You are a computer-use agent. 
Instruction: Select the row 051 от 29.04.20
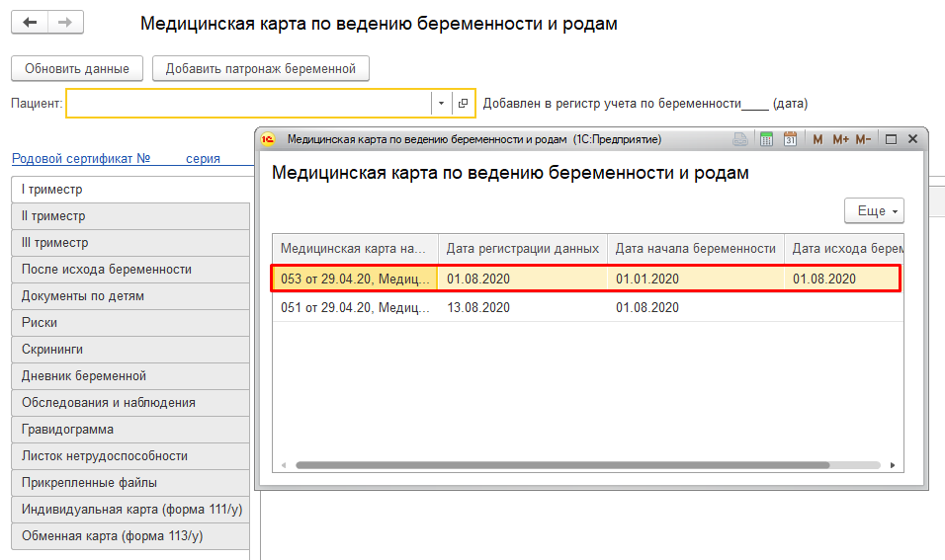(356, 307)
